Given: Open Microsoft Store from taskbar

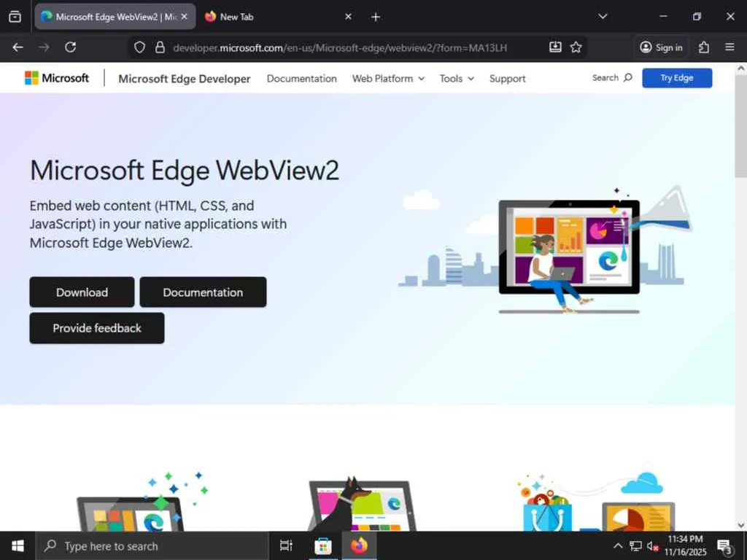Looking at the screenshot, I should [x=322, y=545].
